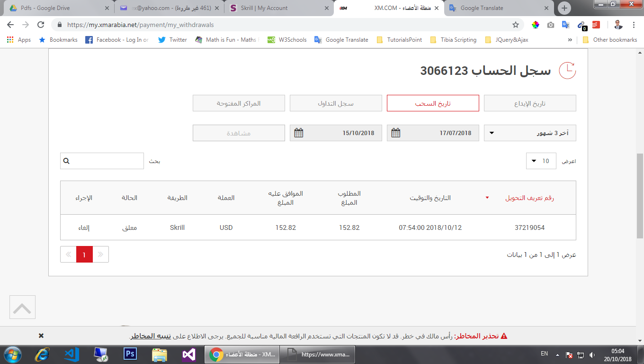Bookmark this page with the star icon
Screen dimensions: 644x364
[x=516, y=25]
